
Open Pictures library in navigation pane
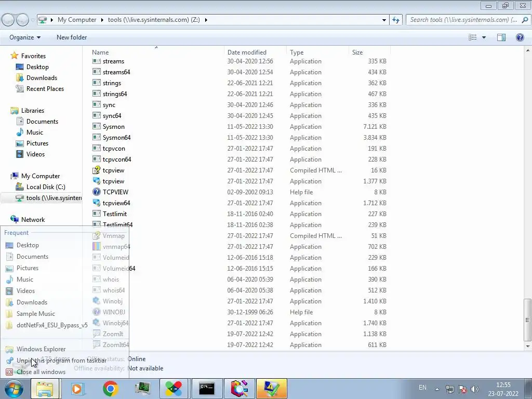coord(37,143)
